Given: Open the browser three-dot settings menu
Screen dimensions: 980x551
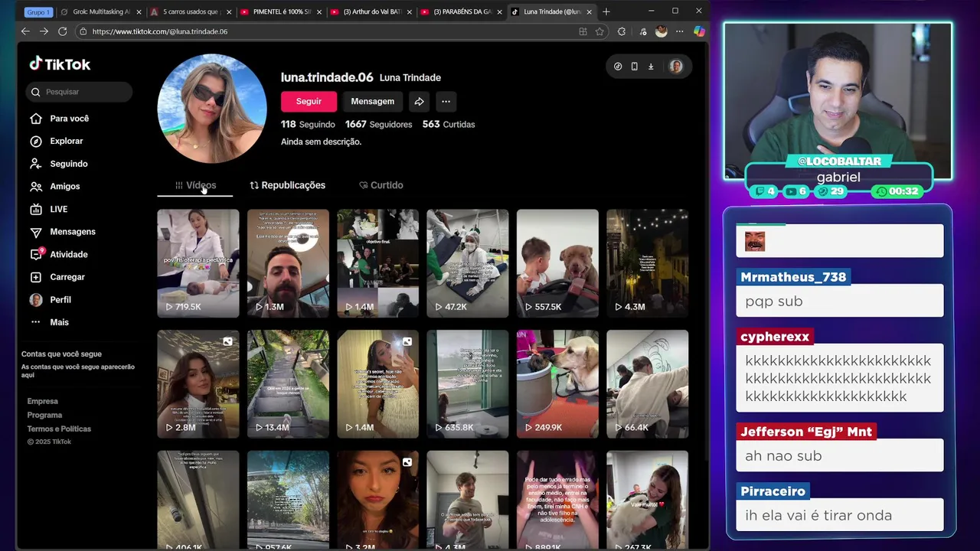Looking at the screenshot, I should pyautogui.click(x=679, y=31).
